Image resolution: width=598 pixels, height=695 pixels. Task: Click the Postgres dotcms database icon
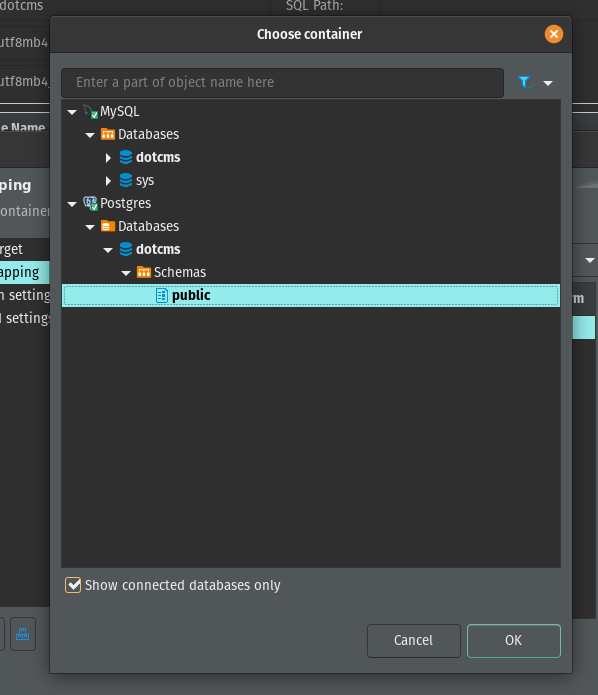(126, 249)
